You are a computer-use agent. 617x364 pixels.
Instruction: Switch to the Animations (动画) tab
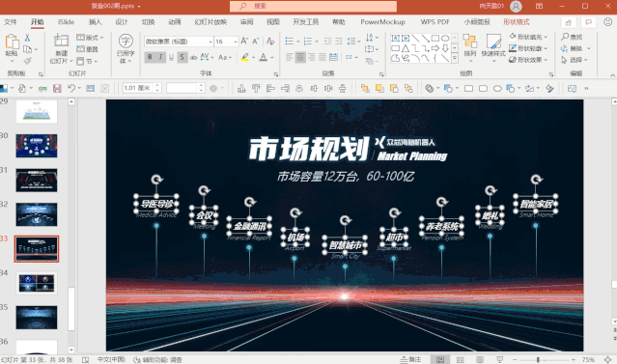[175, 22]
